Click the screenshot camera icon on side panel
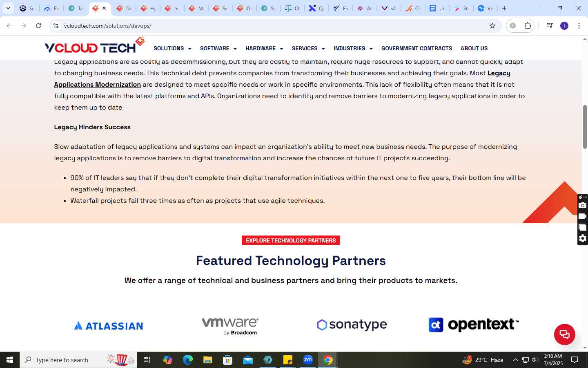The image size is (588, 368). pos(583,205)
